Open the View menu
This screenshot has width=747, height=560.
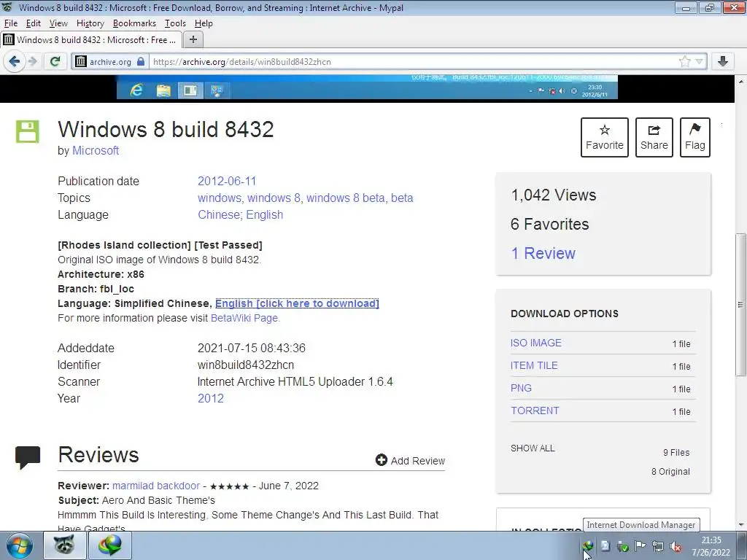58,23
